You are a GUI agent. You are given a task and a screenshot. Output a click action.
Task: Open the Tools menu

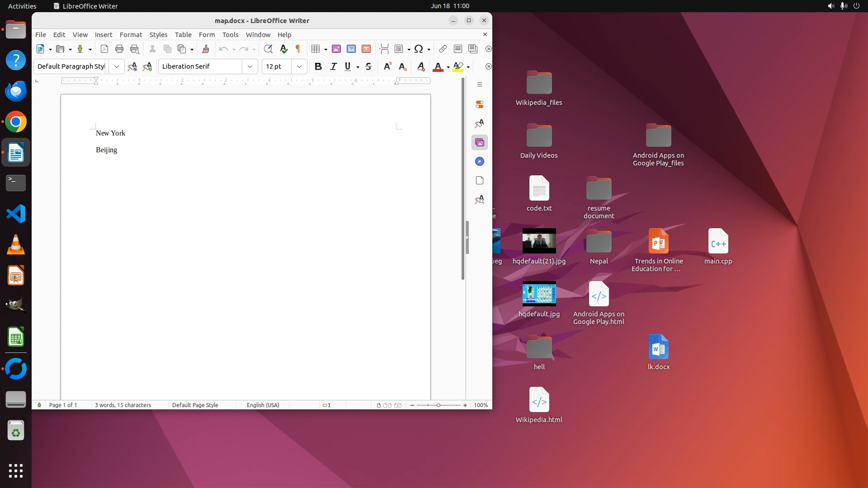coord(230,34)
